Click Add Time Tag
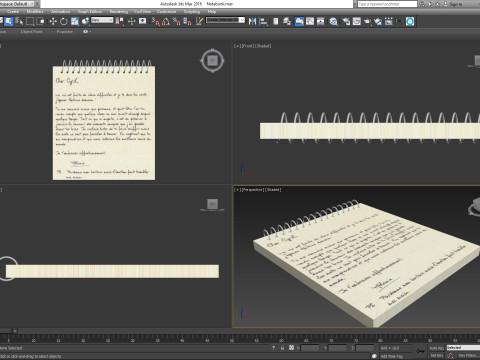Viewport: 480px width, 360px height. (x=392, y=356)
